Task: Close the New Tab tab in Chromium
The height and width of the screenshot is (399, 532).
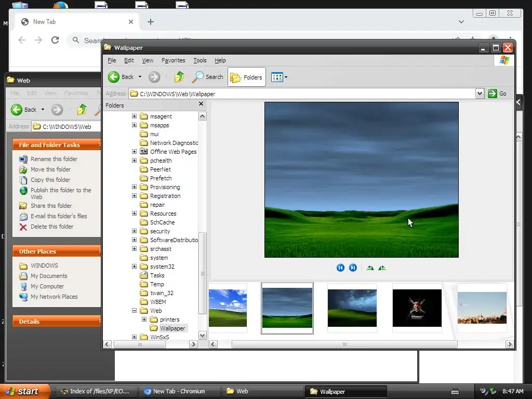Action: (x=131, y=22)
